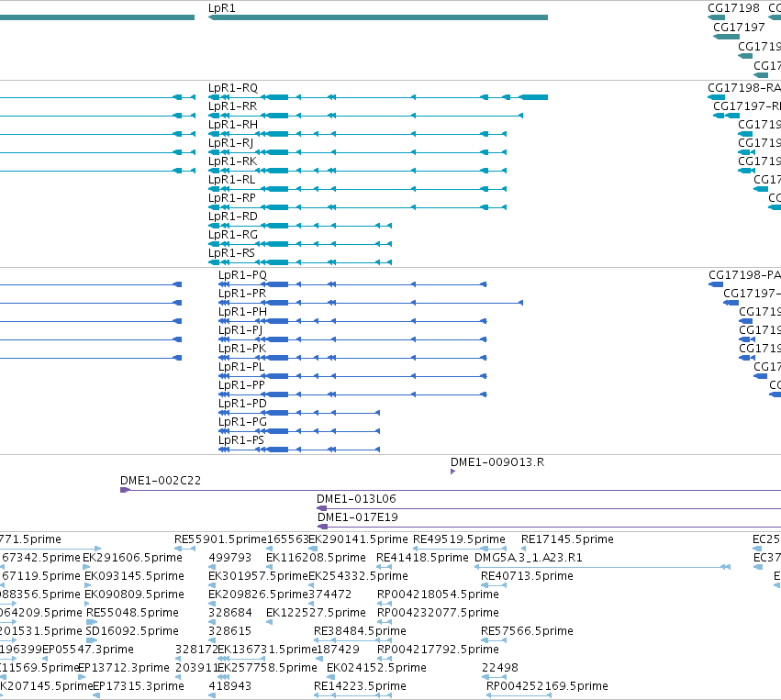Image resolution: width=781 pixels, height=700 pixels.
Task: Open the LpR1-RD transcript label
Action: click(233, 217)
